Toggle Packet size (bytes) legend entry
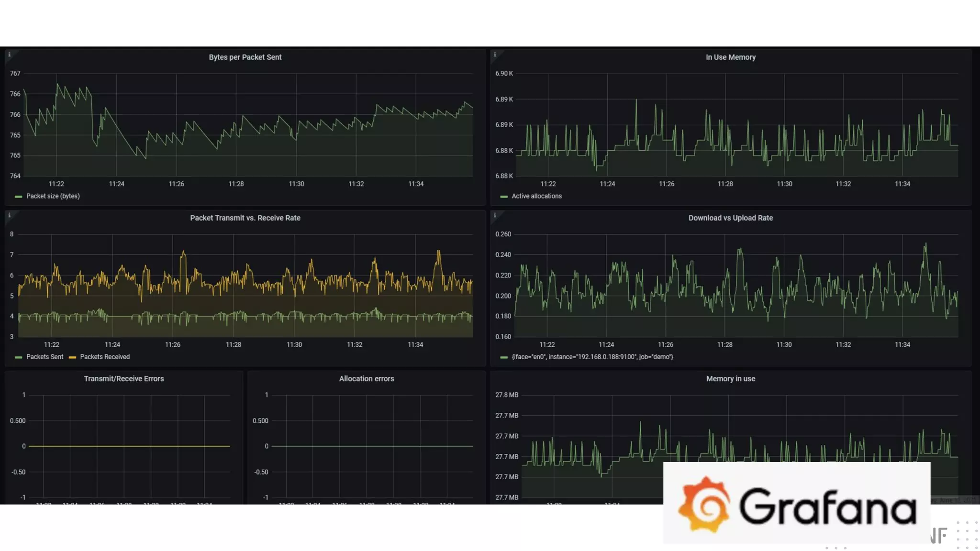980x551 pixels. click(x=53, y=196)
